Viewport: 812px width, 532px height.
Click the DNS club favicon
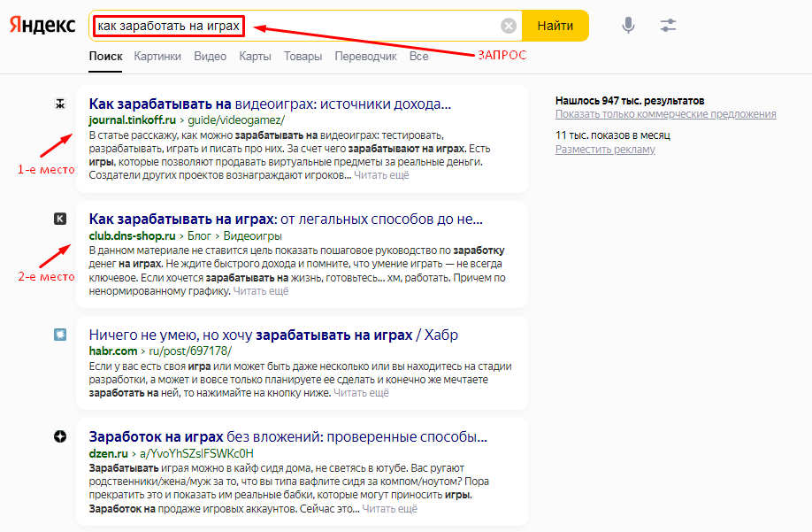pyautogui.click(x=60, y=219)
